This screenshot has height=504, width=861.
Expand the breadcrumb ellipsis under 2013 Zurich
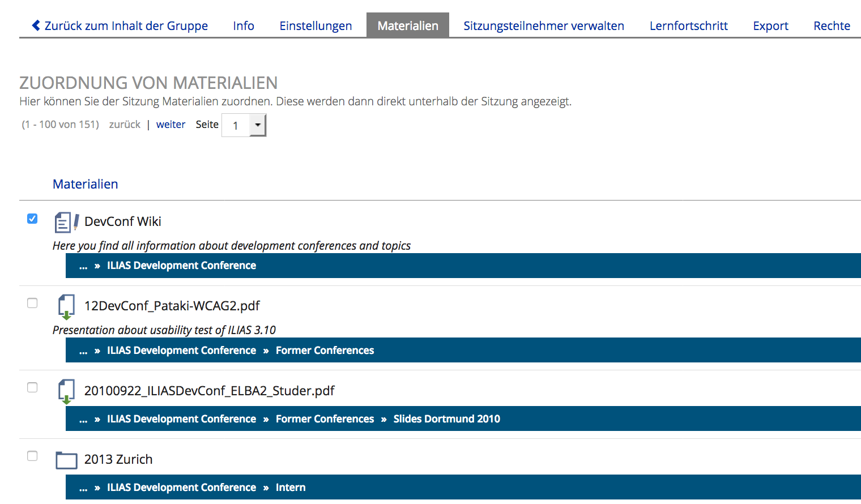tap(83, 488)
